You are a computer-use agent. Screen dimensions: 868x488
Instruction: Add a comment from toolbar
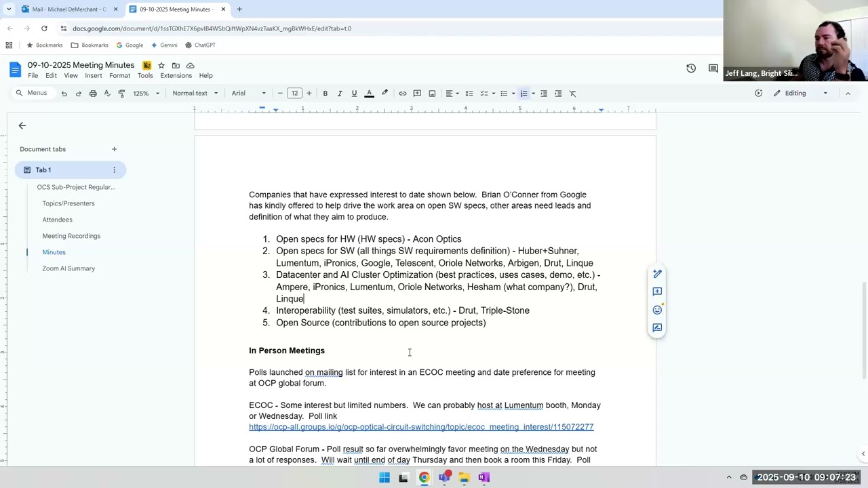[x=417, y=94]
